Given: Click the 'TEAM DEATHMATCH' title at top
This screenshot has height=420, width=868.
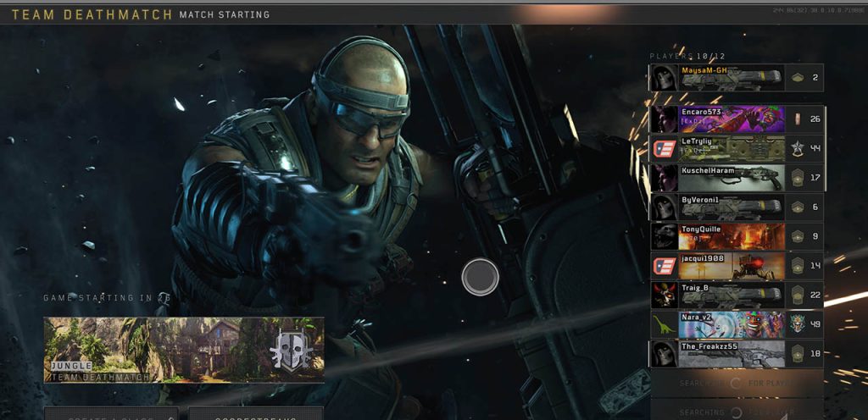Looking at the screenshot, I should click(x=92, y=15).
